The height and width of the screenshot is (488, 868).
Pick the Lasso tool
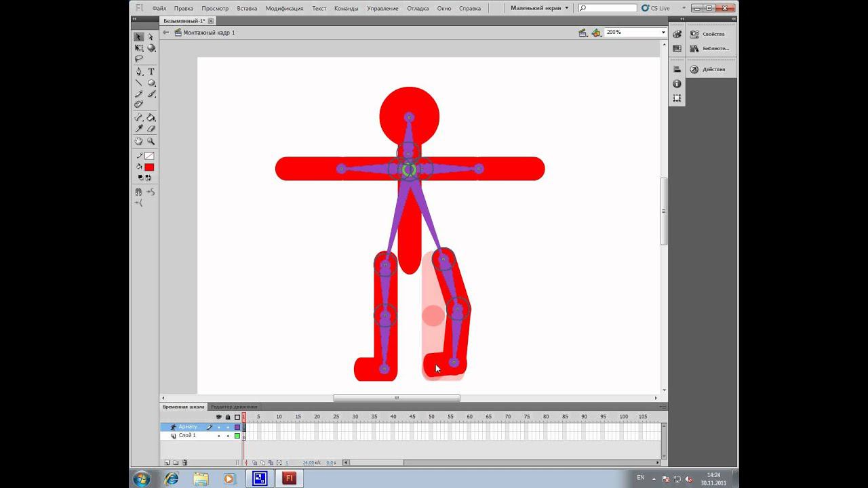coord(138,59)
